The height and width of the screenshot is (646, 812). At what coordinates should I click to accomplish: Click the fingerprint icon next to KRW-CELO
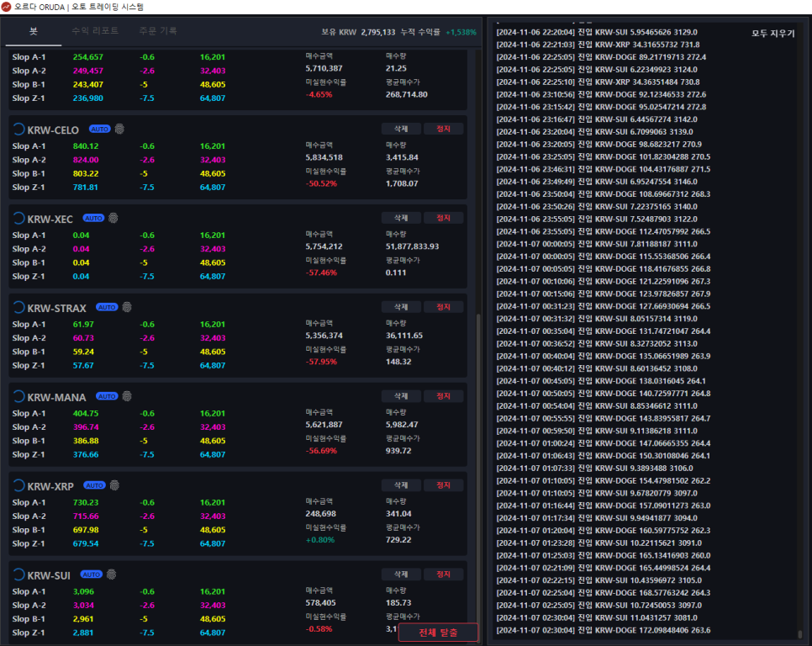tap(119, 129)
